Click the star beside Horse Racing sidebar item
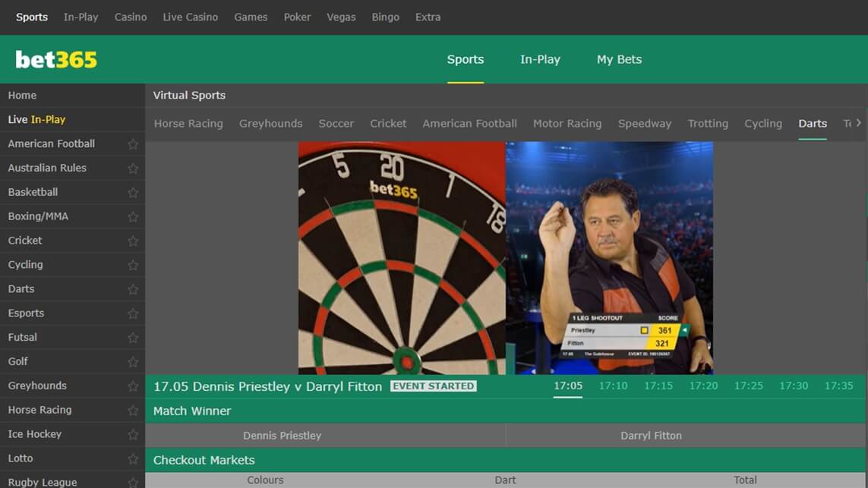Viewport: 868px width, 488px height. click(133, 410)
